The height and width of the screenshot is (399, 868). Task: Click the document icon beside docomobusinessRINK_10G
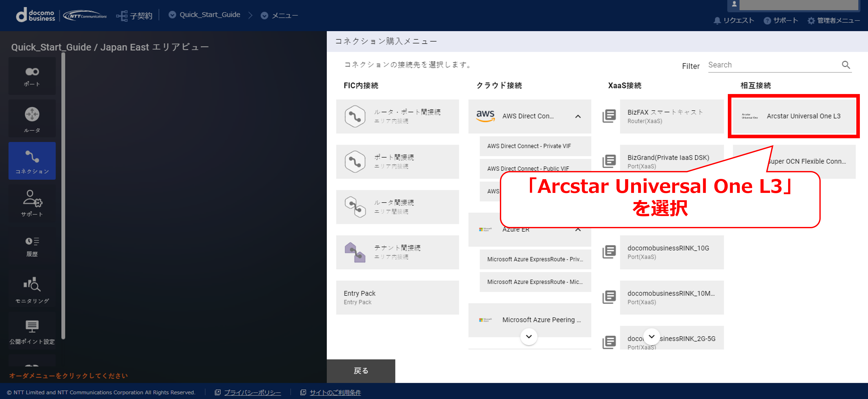[x=609, y=252]
